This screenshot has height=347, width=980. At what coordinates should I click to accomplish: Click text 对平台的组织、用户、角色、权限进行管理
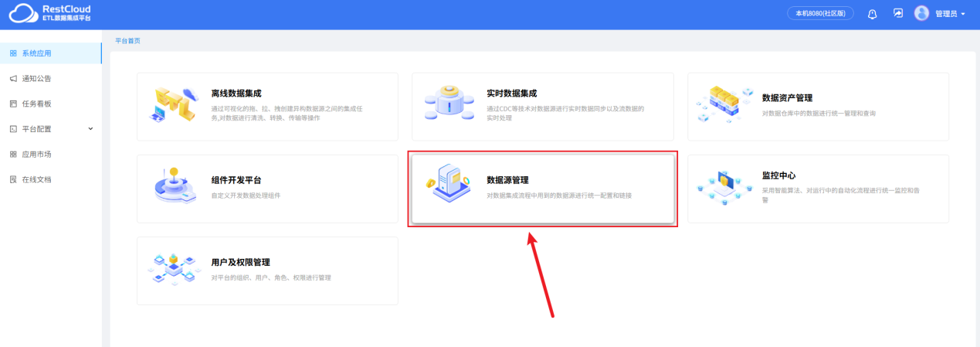pos(271,277)
